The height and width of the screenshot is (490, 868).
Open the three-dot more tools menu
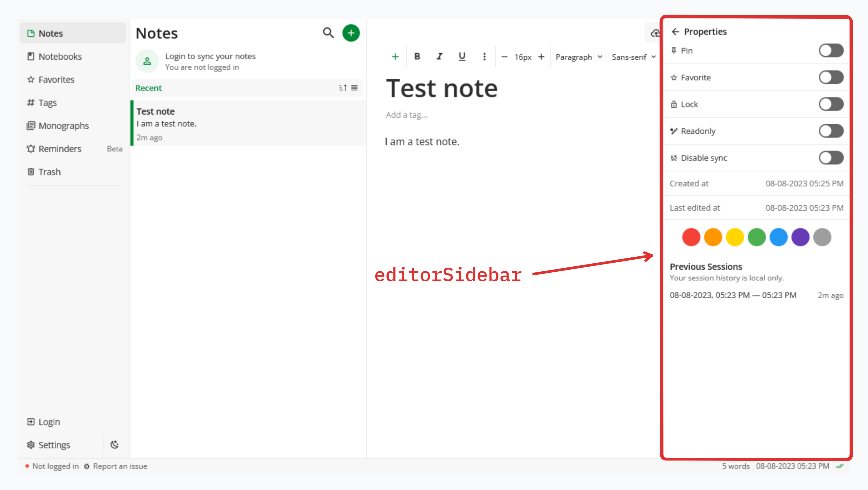pos(484,57)
